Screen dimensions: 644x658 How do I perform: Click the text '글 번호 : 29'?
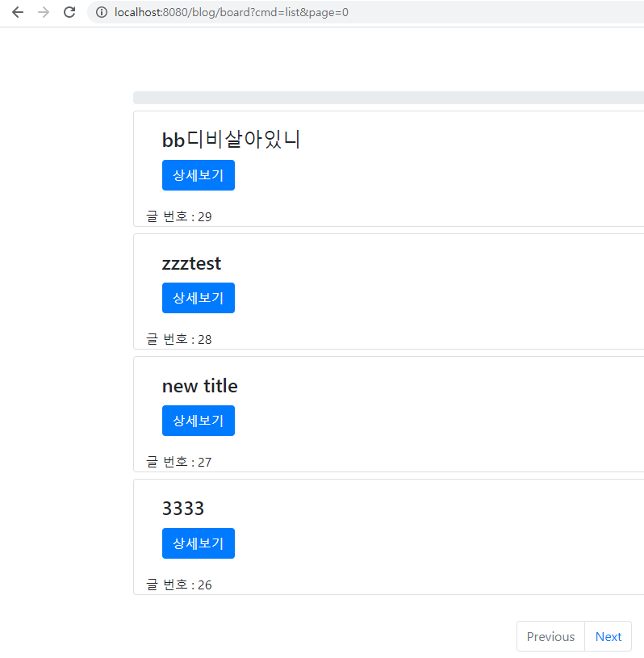tap(178, 216)
